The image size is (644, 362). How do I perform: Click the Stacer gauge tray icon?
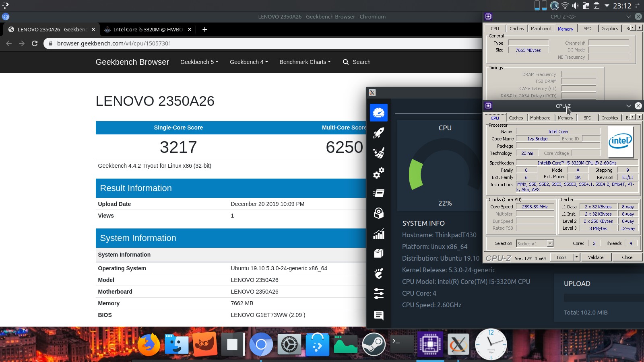(x=555, y=6)
